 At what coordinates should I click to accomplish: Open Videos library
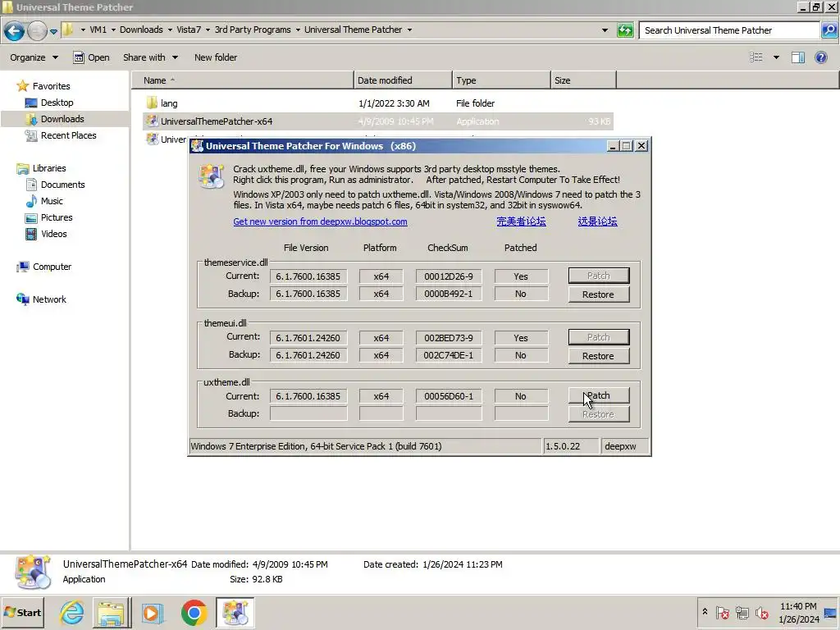pyautogui.click(x=53, y=234)
